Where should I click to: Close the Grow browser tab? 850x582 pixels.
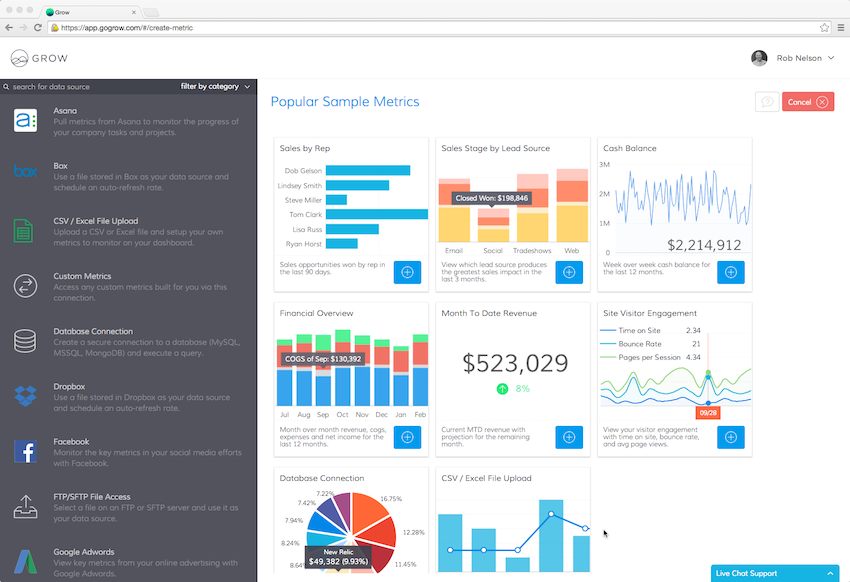click(x=134, y=12)
